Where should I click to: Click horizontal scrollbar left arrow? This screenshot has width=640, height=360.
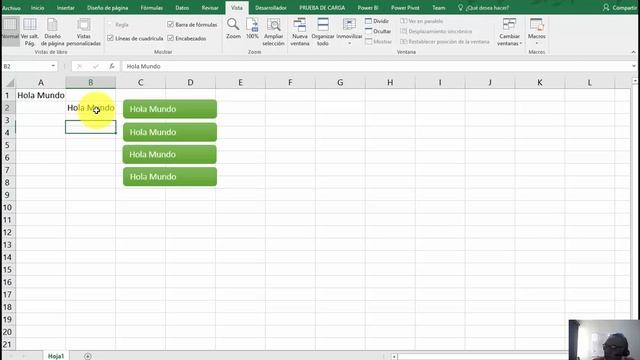click(x=394, y=357)
